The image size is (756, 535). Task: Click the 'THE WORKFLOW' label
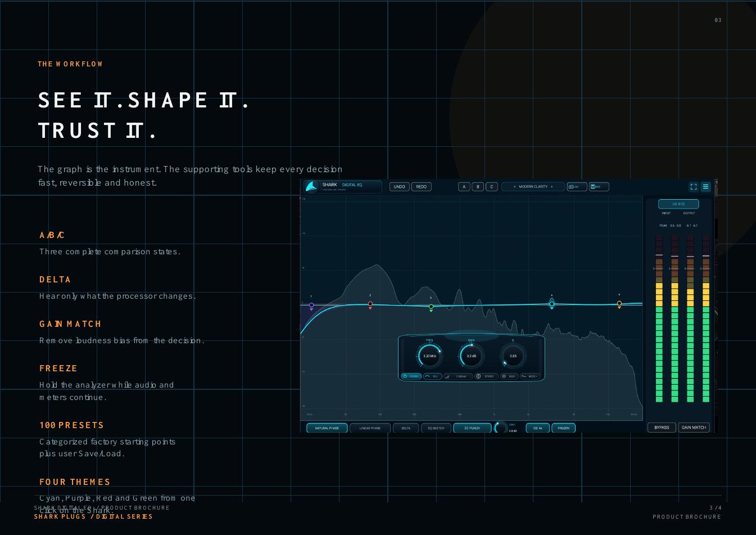point(70,64)
